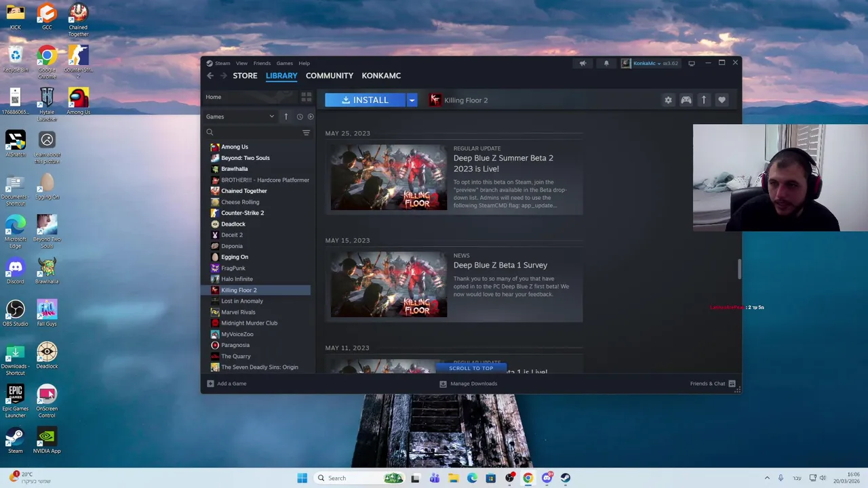Go back with the left arrow in Steam
868x488 pixels.
pos(210,76)
